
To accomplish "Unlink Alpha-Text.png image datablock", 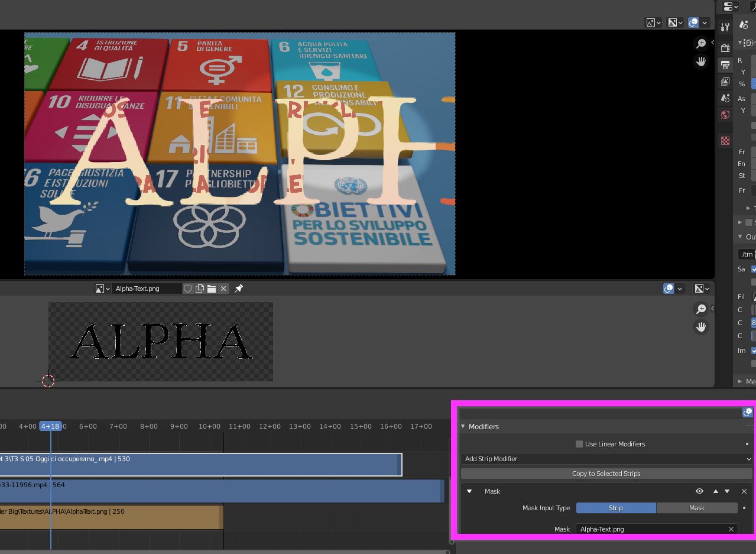I will (x=223, y=289).
